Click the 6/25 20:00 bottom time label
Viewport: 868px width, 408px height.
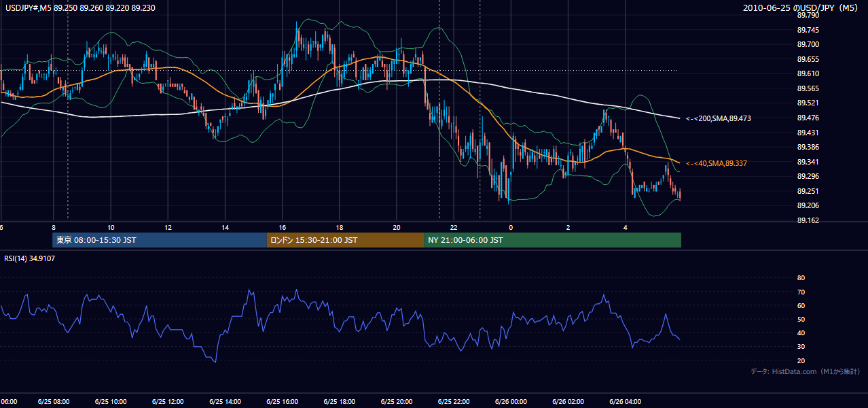(x=396, y=402)
